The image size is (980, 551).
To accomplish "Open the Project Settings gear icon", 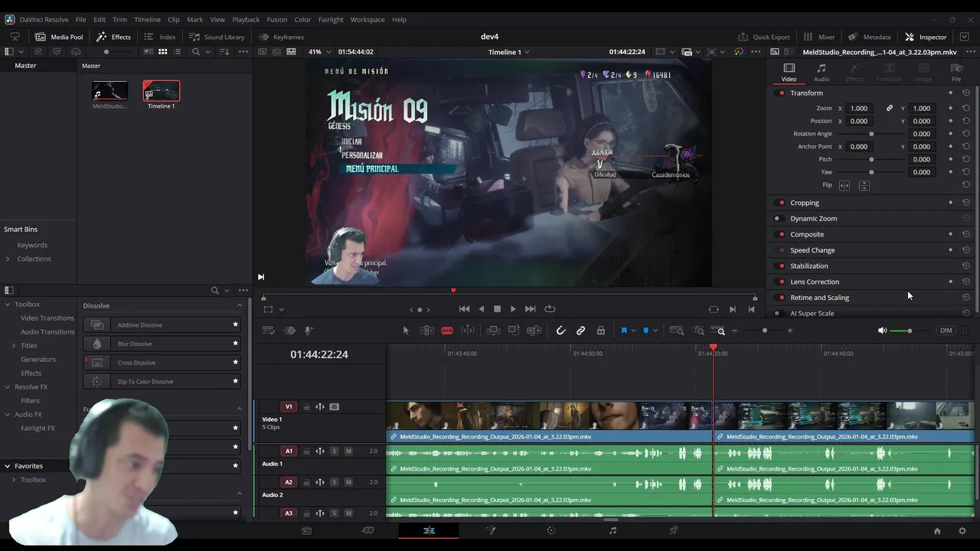I will tap(962, 531).
